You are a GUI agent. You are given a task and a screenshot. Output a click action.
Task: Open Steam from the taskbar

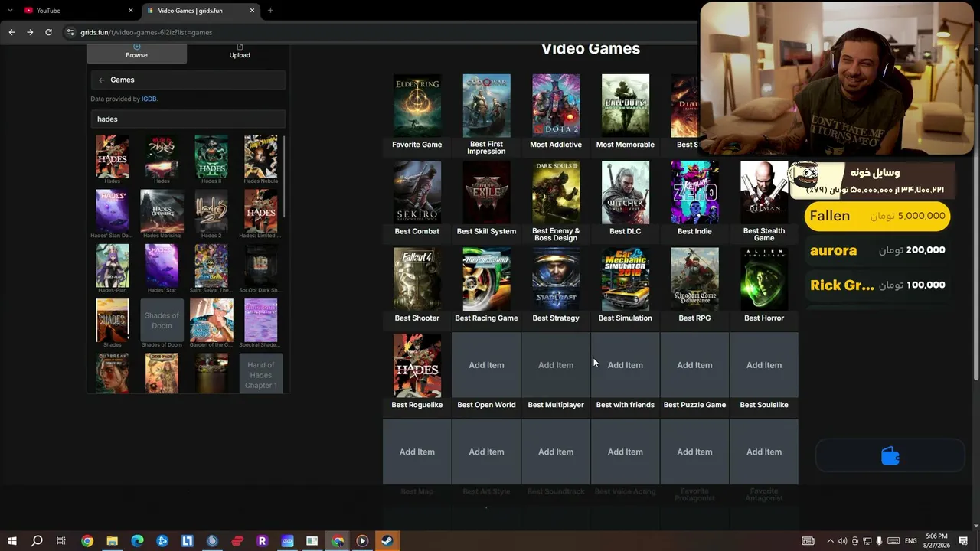pyautogui.click(x=387, y=541)
